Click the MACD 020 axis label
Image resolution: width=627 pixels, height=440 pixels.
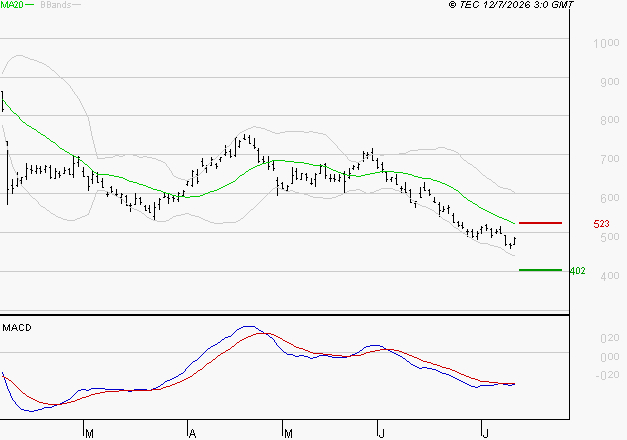610,338
